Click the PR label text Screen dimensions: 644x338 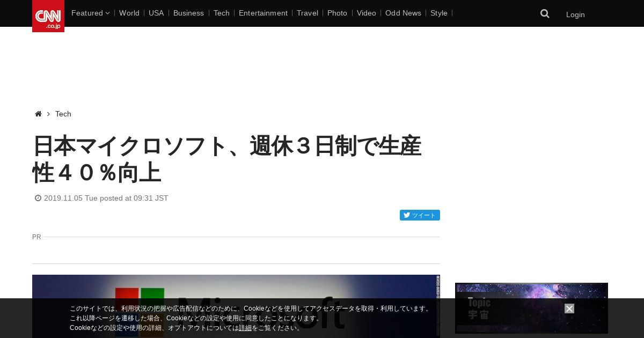(x=36, y=237)
